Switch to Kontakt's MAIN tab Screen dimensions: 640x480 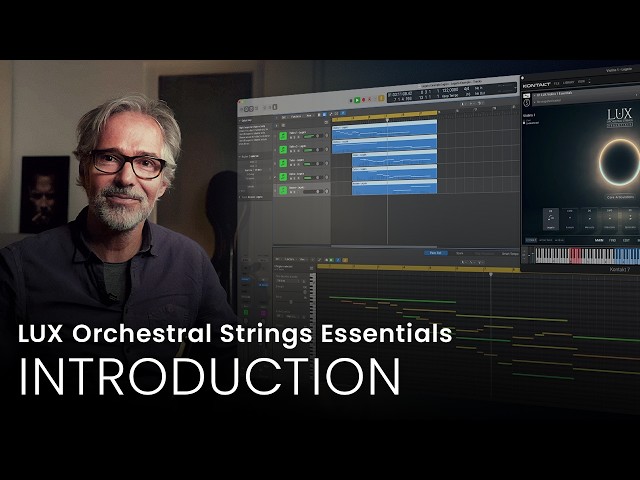point(599,240)
